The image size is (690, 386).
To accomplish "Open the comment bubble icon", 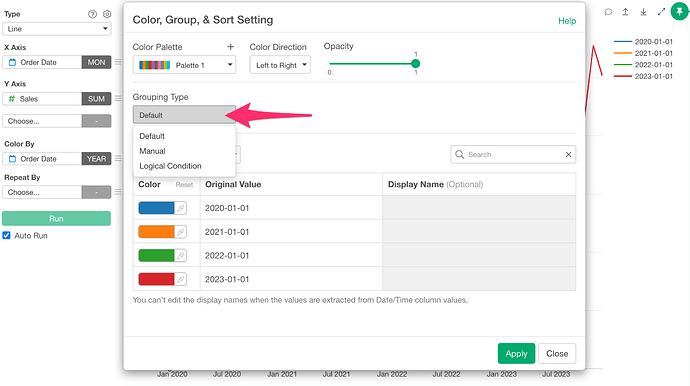I will [608, 12].
